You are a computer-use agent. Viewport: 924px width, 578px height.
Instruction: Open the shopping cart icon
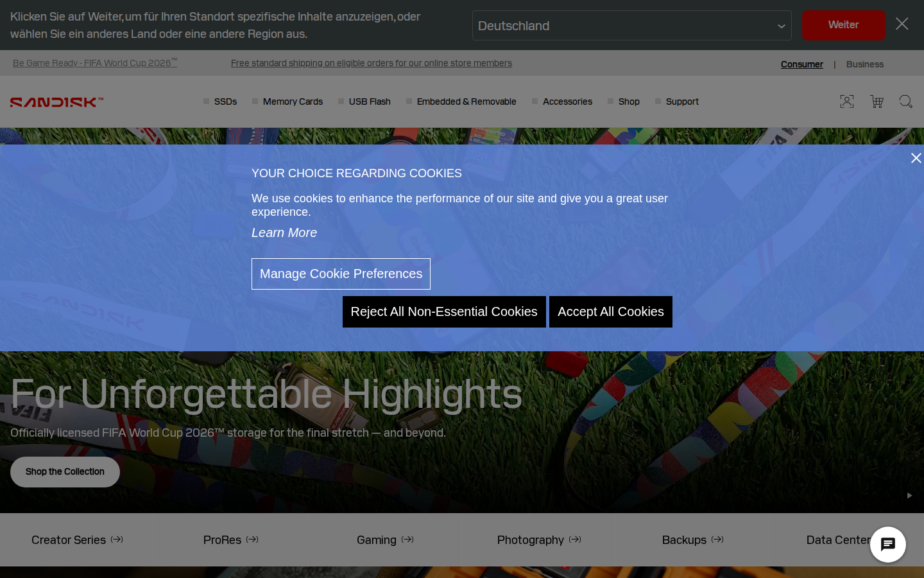click(x=877, y=101)
